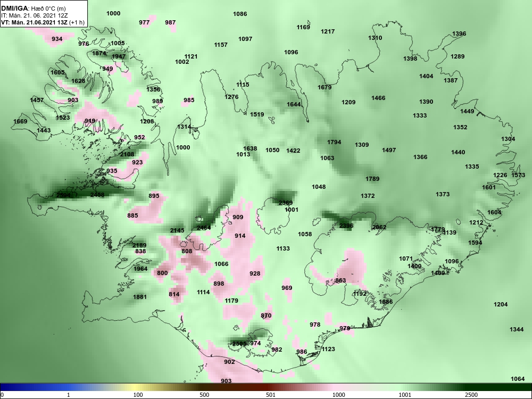Click the map value 2458
This screenshot has height=399, width=532.
click(97, 195)
